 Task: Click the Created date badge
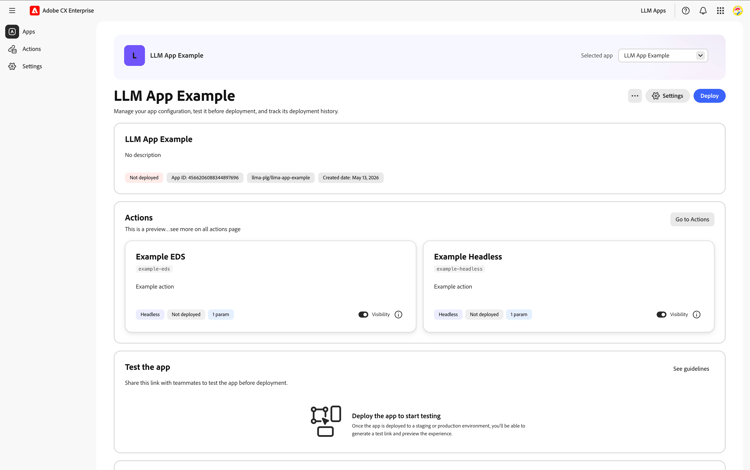[351, 177]
